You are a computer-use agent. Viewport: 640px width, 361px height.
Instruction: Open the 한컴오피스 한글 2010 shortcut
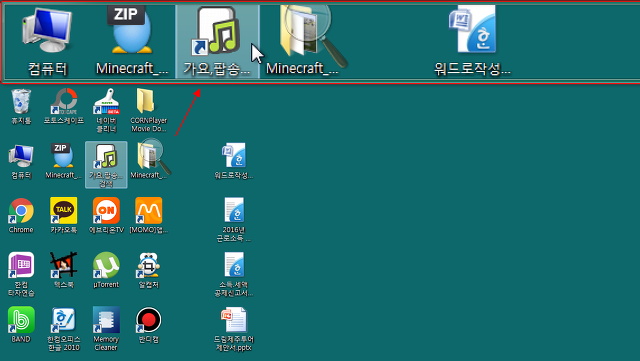click(x=64, y=329)
